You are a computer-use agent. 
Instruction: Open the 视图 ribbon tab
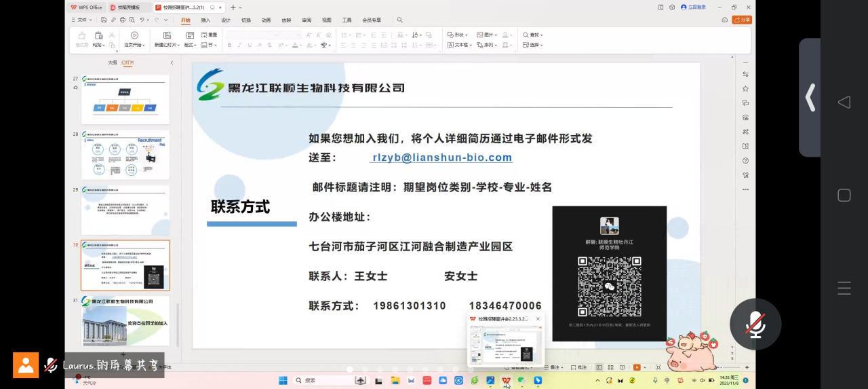327,20
